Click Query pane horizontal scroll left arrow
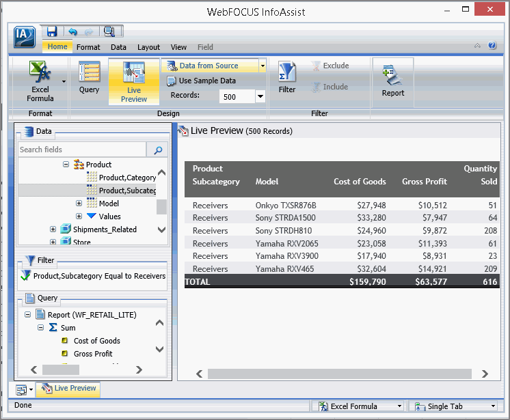This screenshot has height=420, width=510. (x=33, y=369)
